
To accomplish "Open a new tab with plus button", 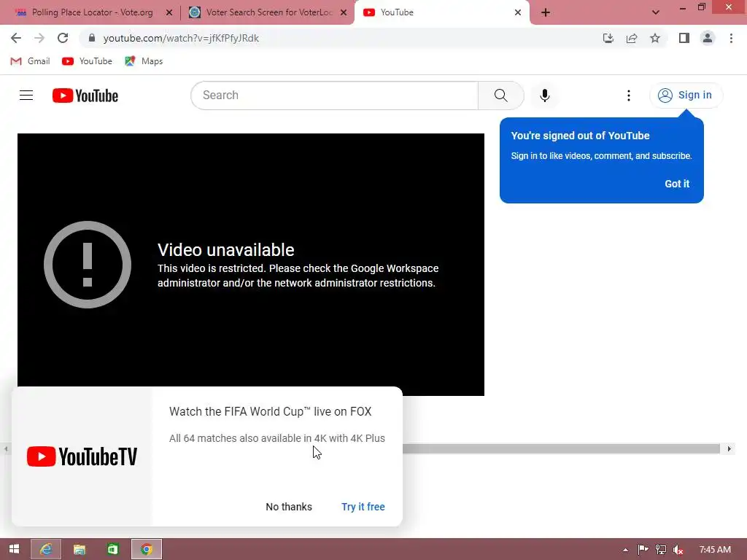I will 546,12.
